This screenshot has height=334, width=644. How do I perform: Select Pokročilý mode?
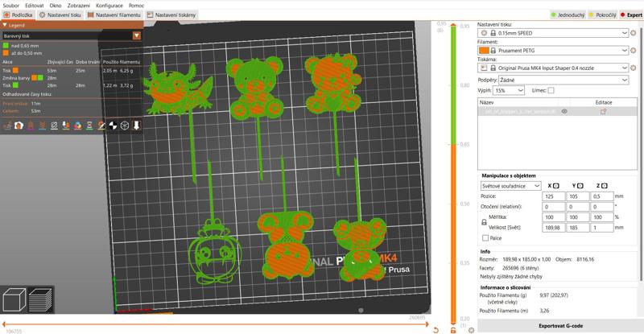tap(602, 14)
